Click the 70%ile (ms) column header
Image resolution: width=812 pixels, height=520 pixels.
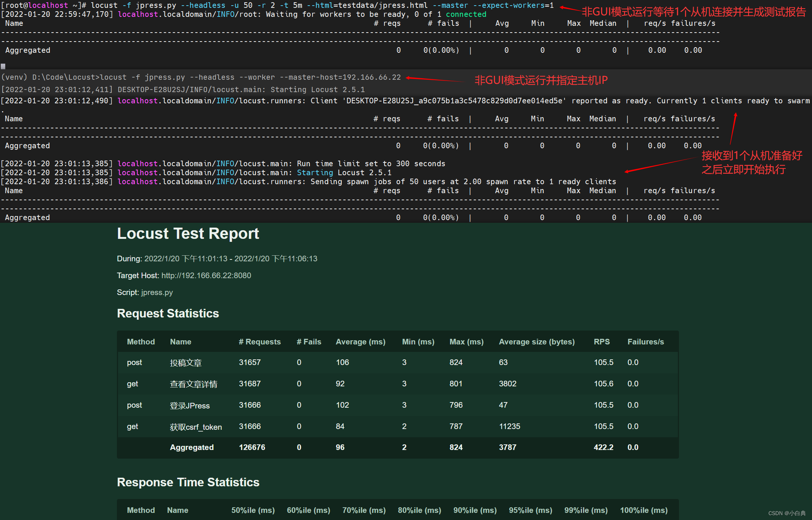click(x=364, y=510)
